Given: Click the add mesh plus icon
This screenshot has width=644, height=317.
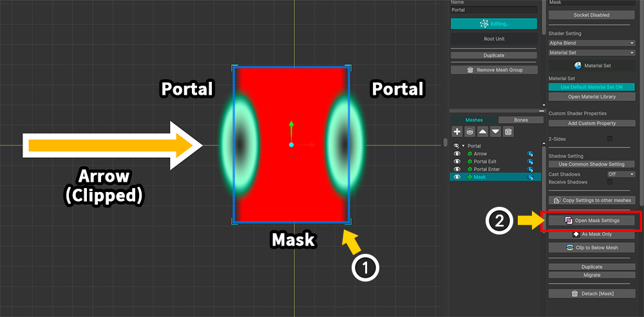Looking at the screenshot, I should [x=457, y=131].
